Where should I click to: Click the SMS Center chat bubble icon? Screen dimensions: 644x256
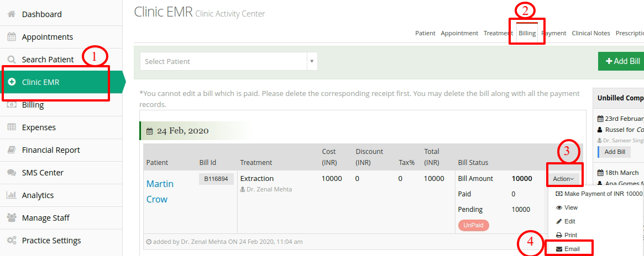coord(12,173)
